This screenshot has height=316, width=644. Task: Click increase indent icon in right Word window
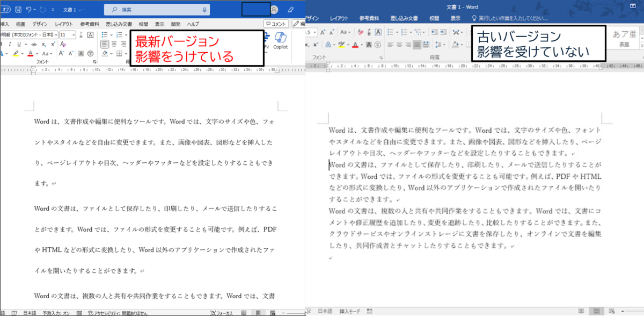point(444,32)
